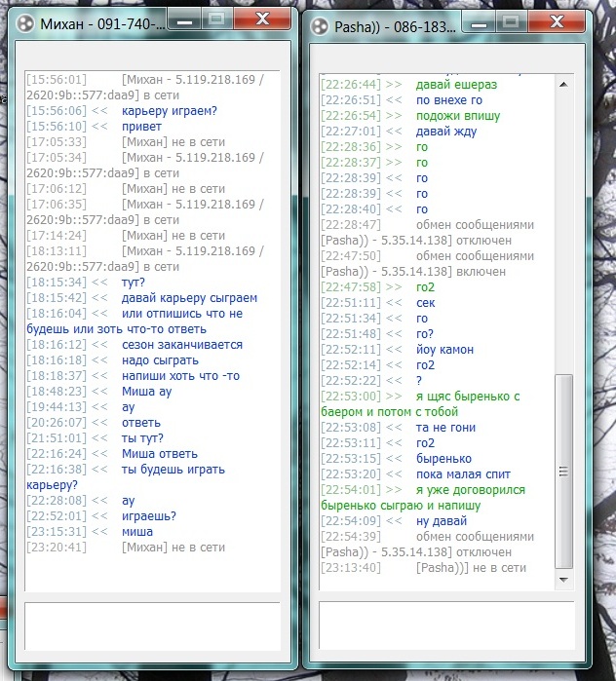Click message 'привет' in Михан chat
616x681 pixels.
point(141,127)
